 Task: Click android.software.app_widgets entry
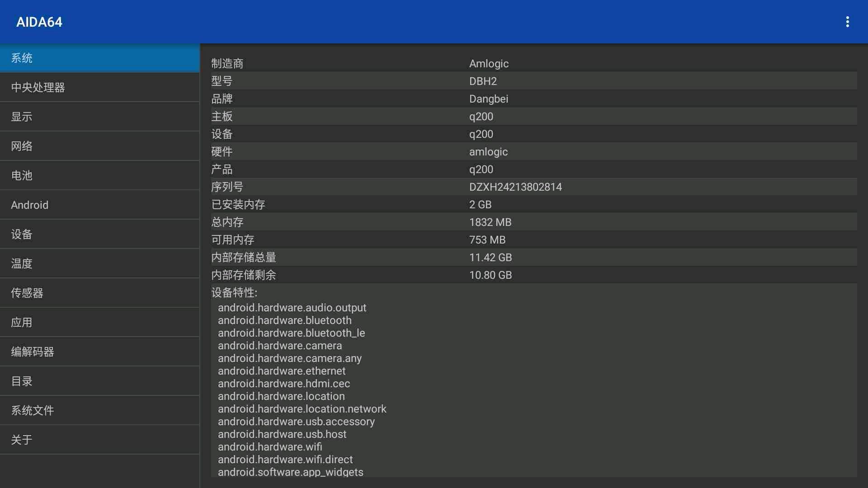coord(291,472)
